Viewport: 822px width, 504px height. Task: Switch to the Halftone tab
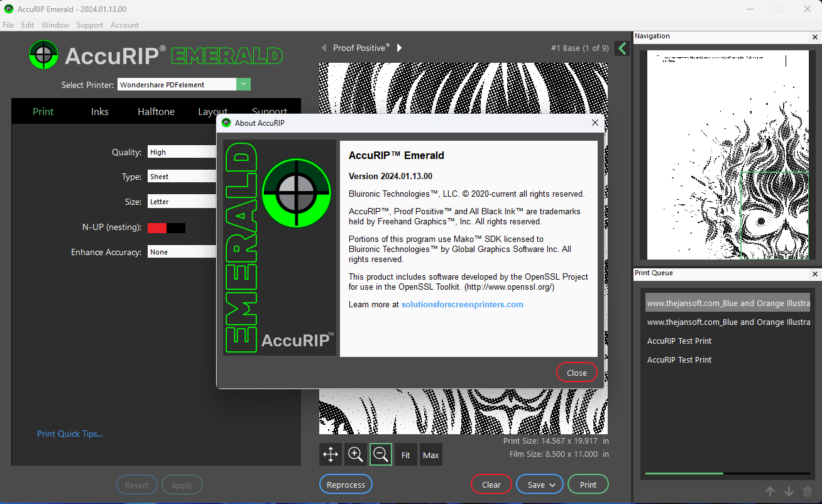click(x=156, y=111)
